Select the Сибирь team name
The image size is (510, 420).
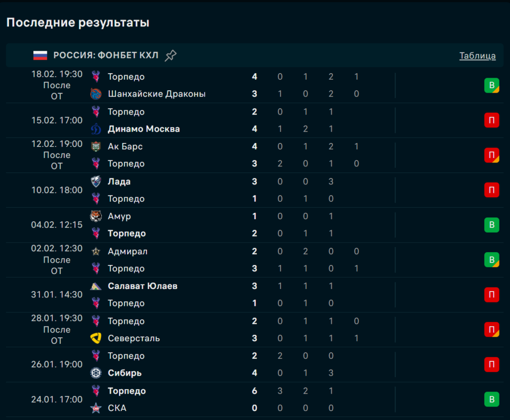click(125, 373)
